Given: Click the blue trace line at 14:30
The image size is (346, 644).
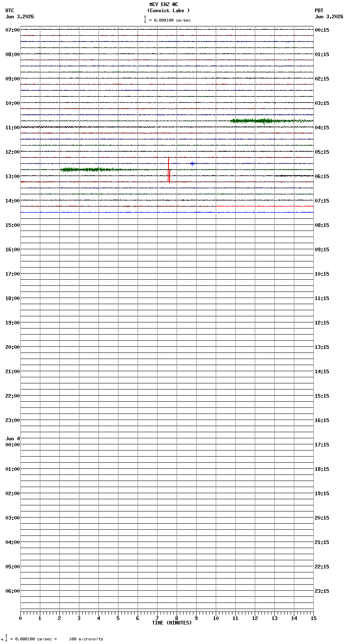Looking at the screenshot, I should pyautogui.click(x=167, y=212).
